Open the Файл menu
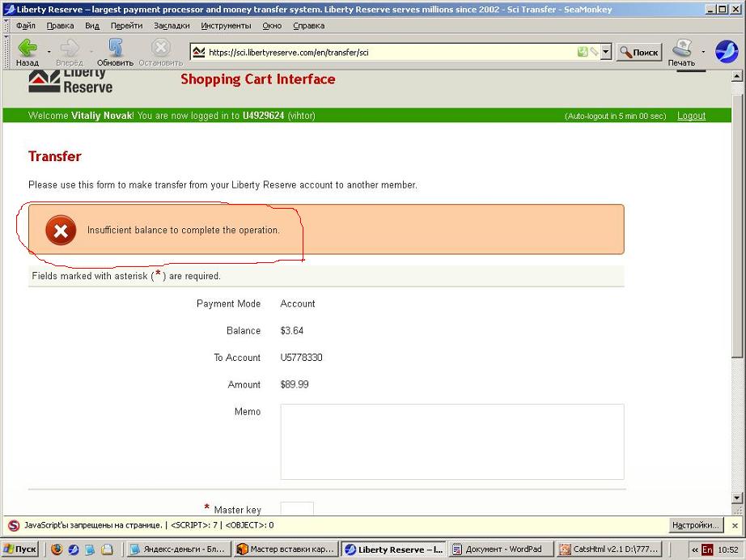This screenshot has height=560, width=746. (x=26, y=26)
